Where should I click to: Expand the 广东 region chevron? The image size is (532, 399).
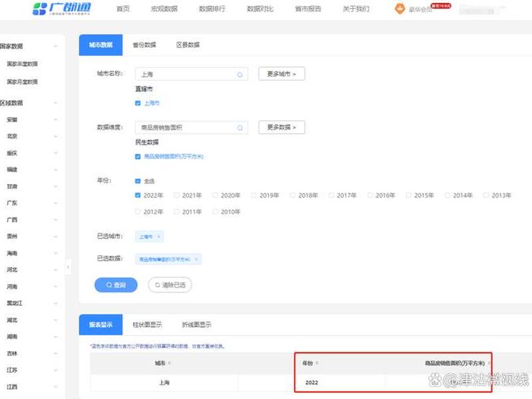click(56, 203)
